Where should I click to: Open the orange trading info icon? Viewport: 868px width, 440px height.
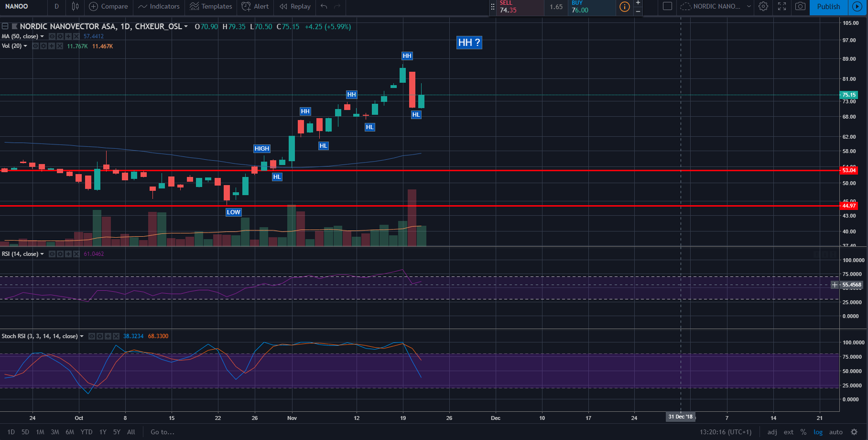tap(624, 7)
